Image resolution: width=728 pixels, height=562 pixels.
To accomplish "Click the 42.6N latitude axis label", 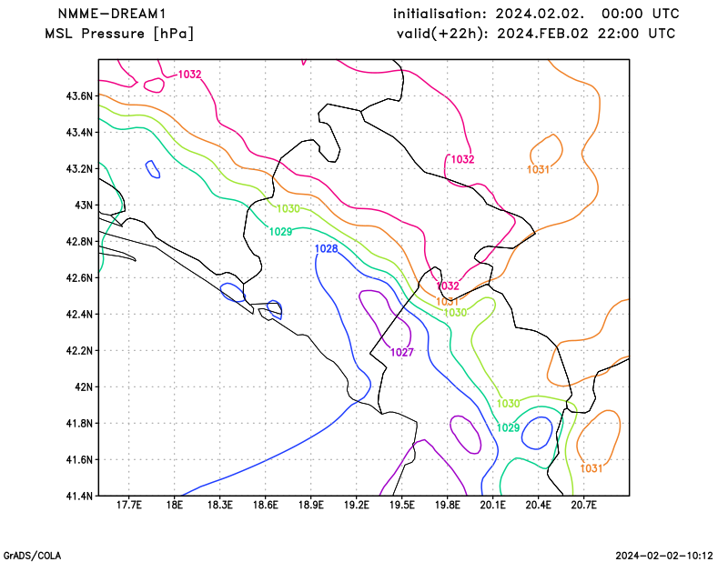I will click(x=79, y=277).
